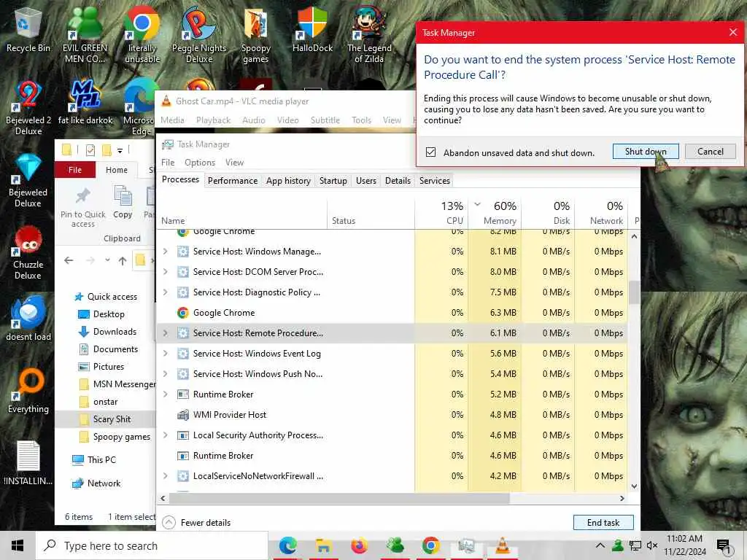Open View menu in Task Manager
This screenshot has height=560, width=747.
tap(234, 163)
